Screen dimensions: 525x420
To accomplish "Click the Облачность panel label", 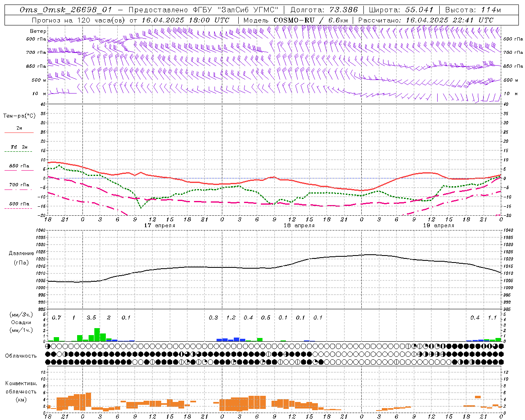I will (21, 356).
